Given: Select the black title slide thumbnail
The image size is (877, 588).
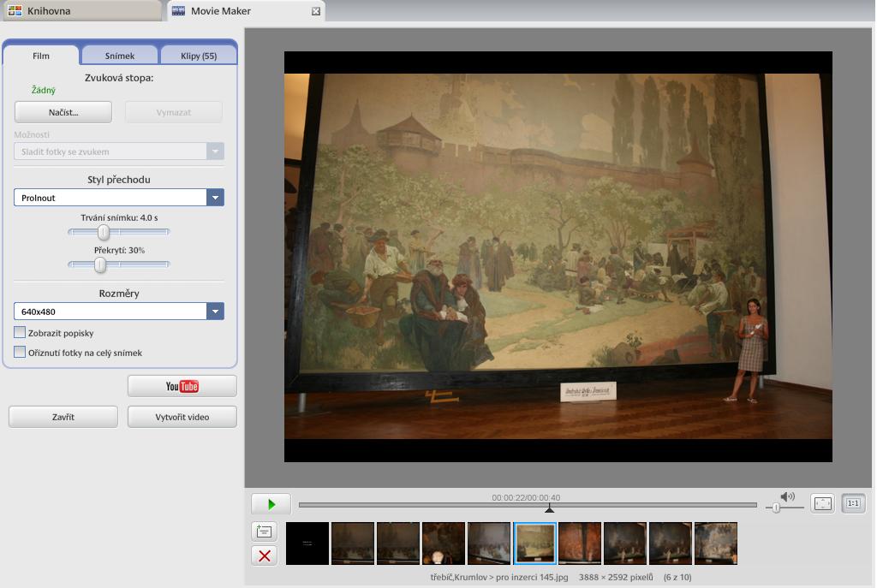Looking at the screenshot, I should [307, 543].
